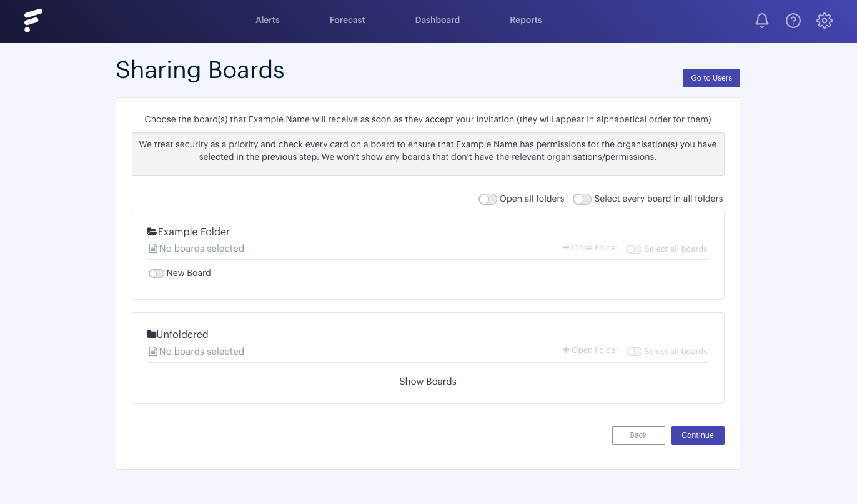857x504 pixels.
Task: Click the Unfoldered folder name
Action: click(x=182, y=334)
